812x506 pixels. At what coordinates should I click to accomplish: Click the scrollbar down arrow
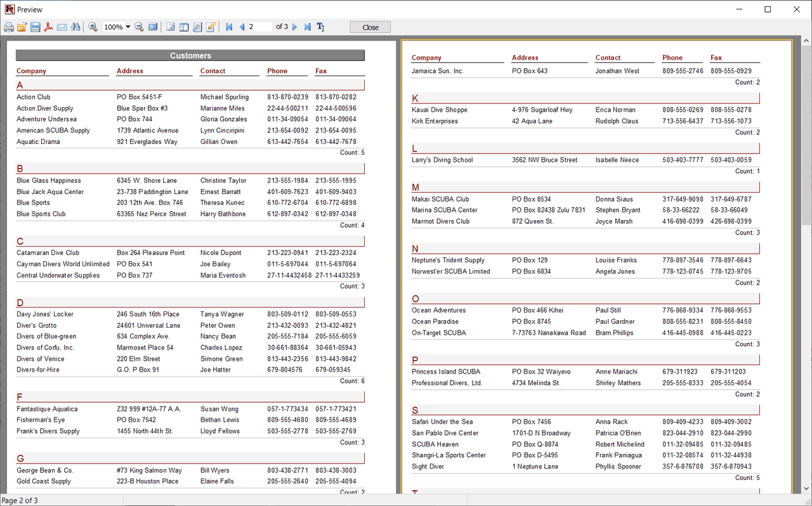(x=806, y=489)
